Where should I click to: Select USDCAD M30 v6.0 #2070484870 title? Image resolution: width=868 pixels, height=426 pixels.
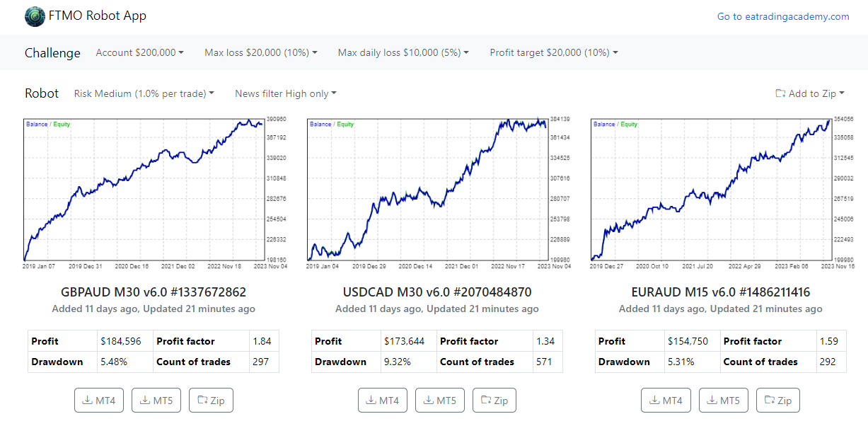(436, 292)
